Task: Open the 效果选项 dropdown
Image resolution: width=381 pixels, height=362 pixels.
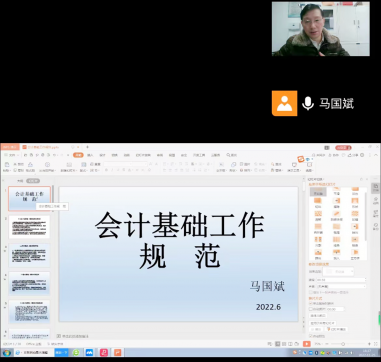Action: pos(338,272)
